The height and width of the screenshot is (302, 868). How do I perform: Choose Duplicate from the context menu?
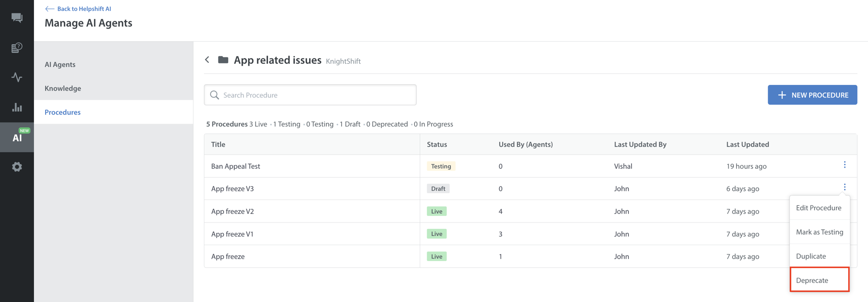(x=811, y=256)
